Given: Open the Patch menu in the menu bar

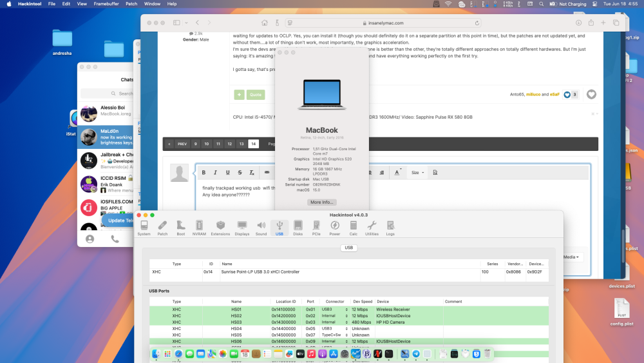Looking at the screenshot, I should coord(131,4).
